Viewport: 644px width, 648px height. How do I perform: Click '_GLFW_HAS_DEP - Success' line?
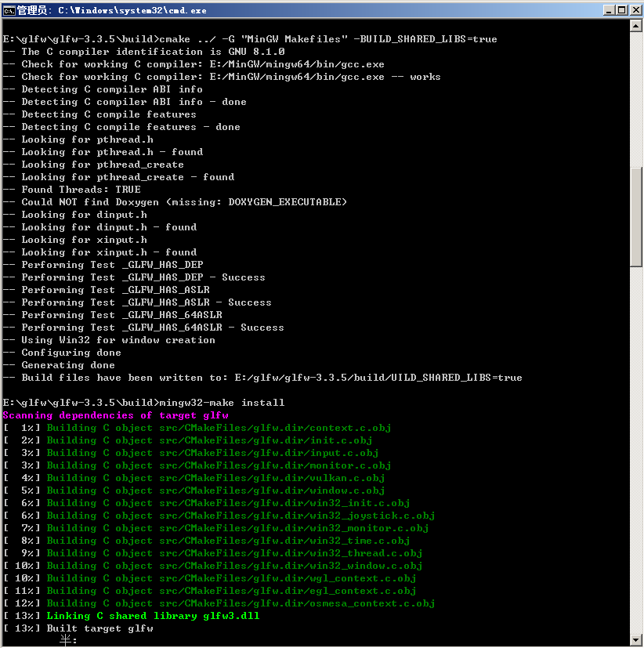[x=134, y=277]
